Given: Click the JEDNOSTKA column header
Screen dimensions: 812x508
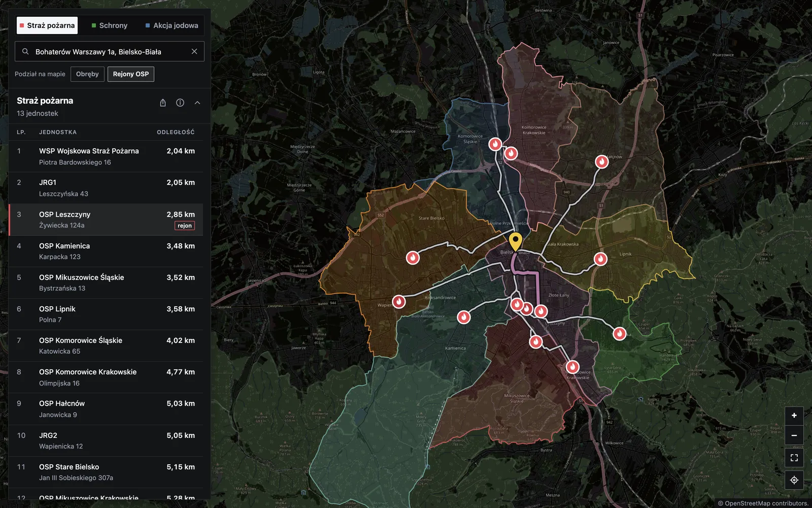Looking at the screenshot, I should pyautogui.click(x=58, y=132).
